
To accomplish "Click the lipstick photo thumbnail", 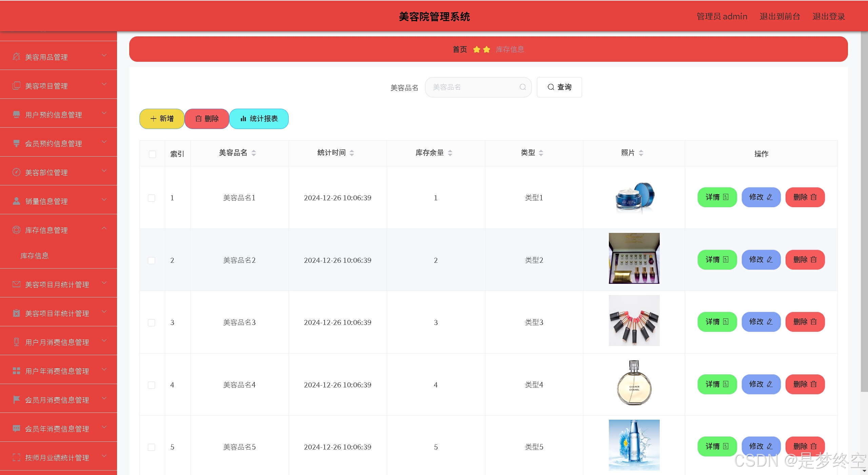I will (634, 321).
